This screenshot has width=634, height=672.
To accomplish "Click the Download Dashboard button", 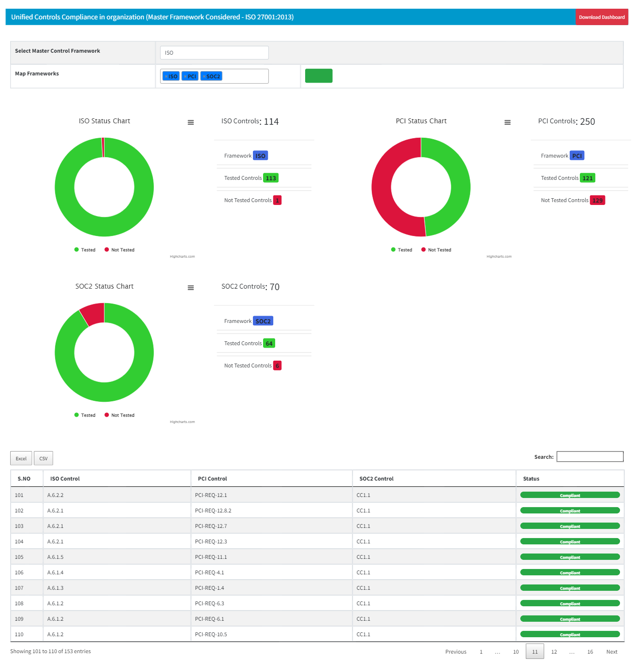I will 601,17.
